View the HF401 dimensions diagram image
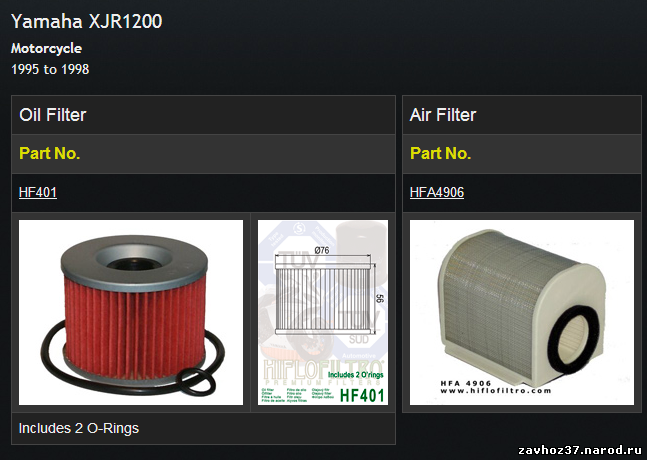The image size is (647, 460). pyautogui.click(x=323, y=312)
